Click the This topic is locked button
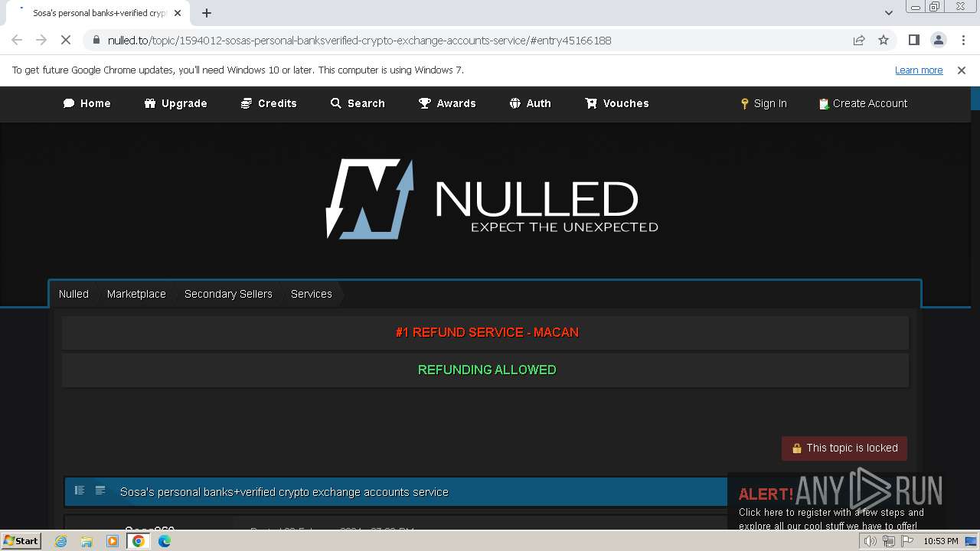The image size is (980, 551). coord(844,448)
